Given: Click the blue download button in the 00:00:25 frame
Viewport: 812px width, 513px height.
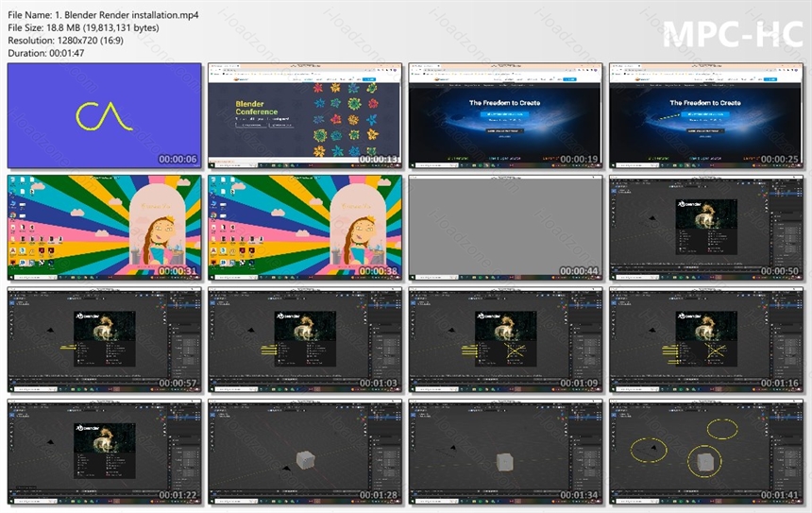Looking at the screenshot, I should pyautogui.click(x=704, y=114).
